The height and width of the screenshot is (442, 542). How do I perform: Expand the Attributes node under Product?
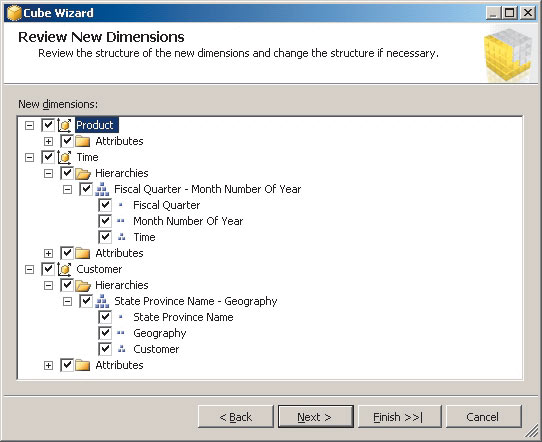tap(48, 141)
